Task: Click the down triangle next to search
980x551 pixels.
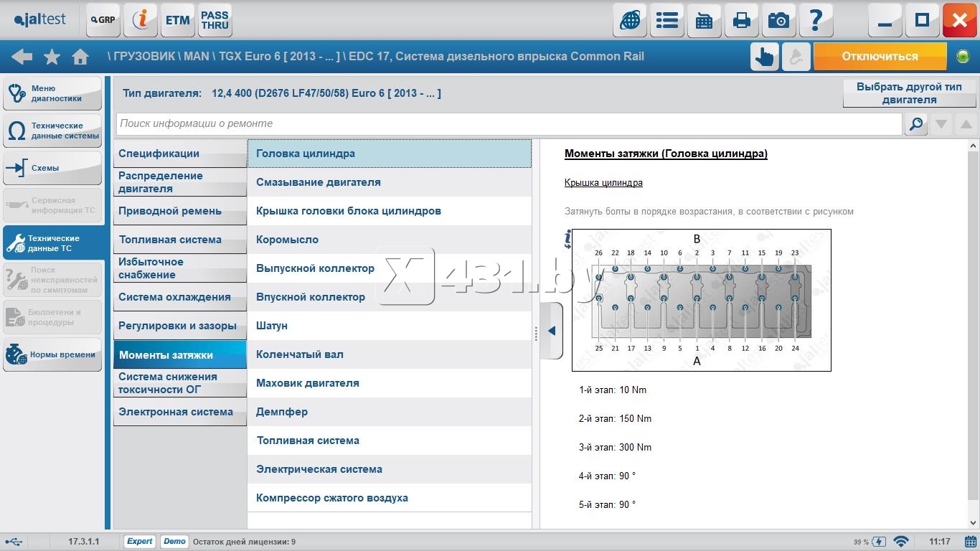Action: point(941,124)
